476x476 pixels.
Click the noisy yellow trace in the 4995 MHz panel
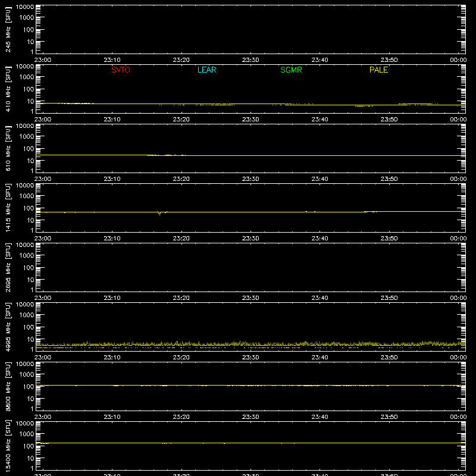(250, 345)
